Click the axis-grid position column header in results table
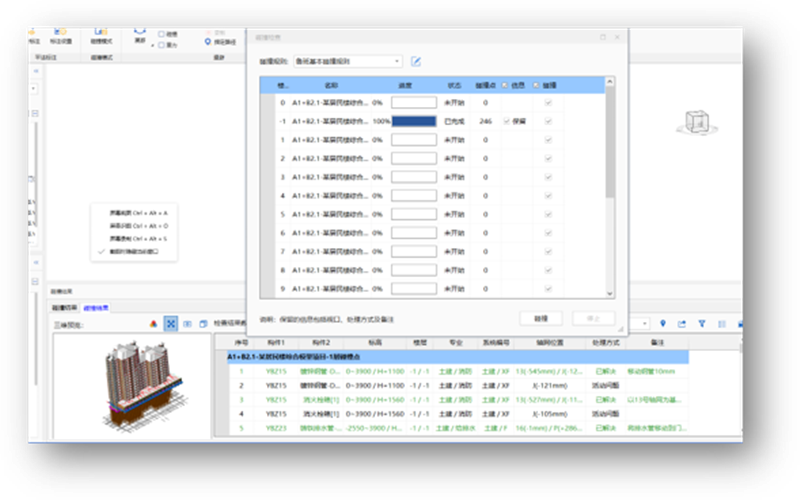Image resolution: width=800 pixels, height=500 pixels. tap(549, 342)
